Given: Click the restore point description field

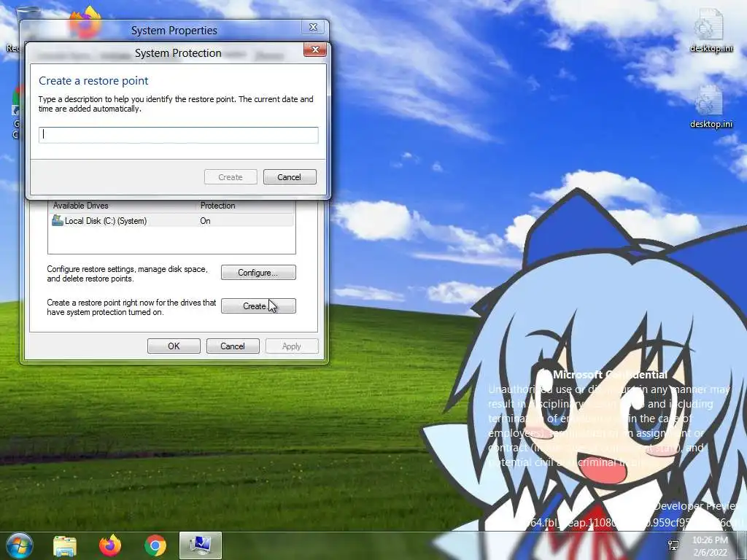Looking at the screenshot, I should click(178, 135).
